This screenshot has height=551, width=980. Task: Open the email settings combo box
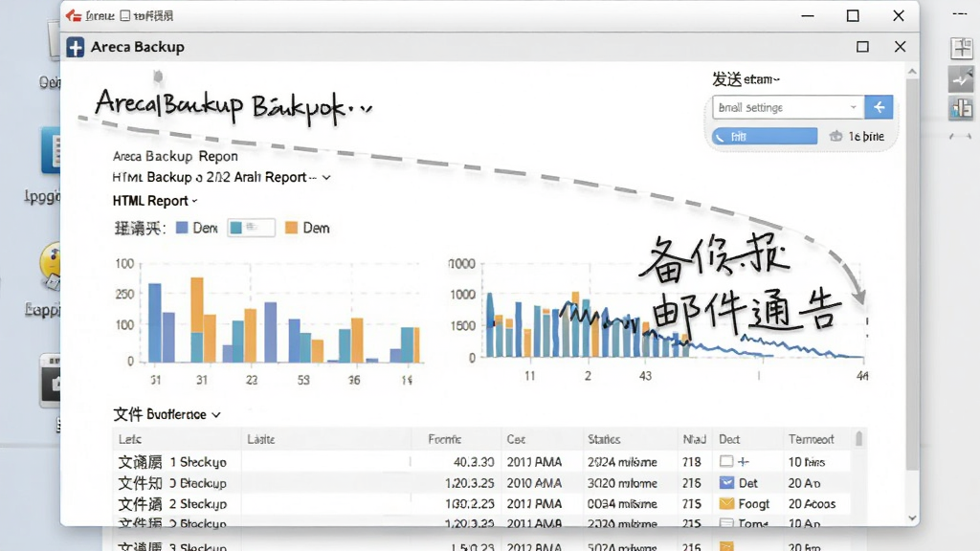[x=789, y=107]
